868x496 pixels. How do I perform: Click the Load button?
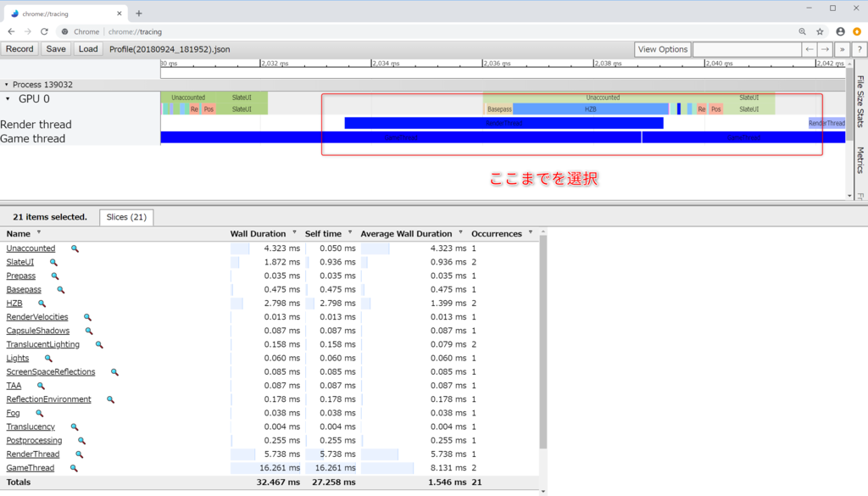click(88, 49)
